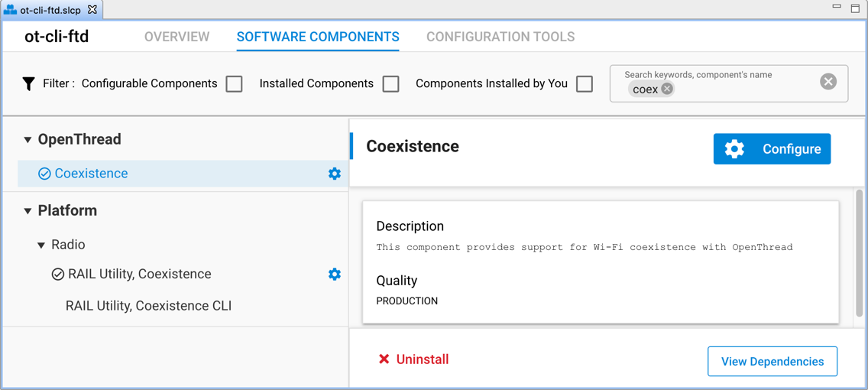The width and height of the screenshot is (868, 390).
Task: Maximize the editor view panel
Action: pyautogui.click(x=855, y=8)
